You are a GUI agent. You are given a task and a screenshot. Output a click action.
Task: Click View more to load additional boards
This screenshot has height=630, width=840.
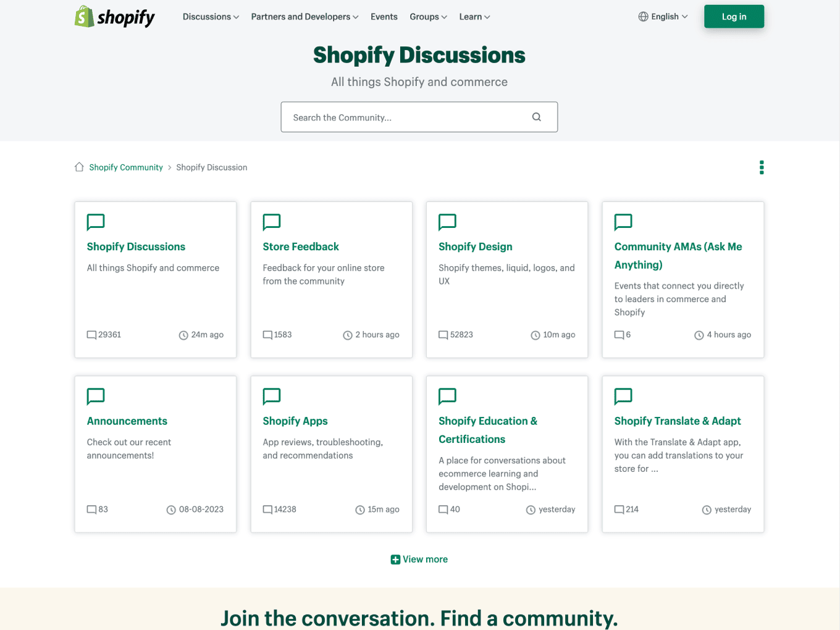425,559
